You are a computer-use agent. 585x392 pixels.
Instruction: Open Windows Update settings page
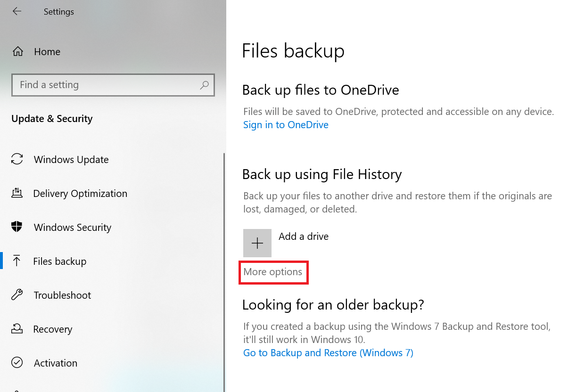(71, 160)
